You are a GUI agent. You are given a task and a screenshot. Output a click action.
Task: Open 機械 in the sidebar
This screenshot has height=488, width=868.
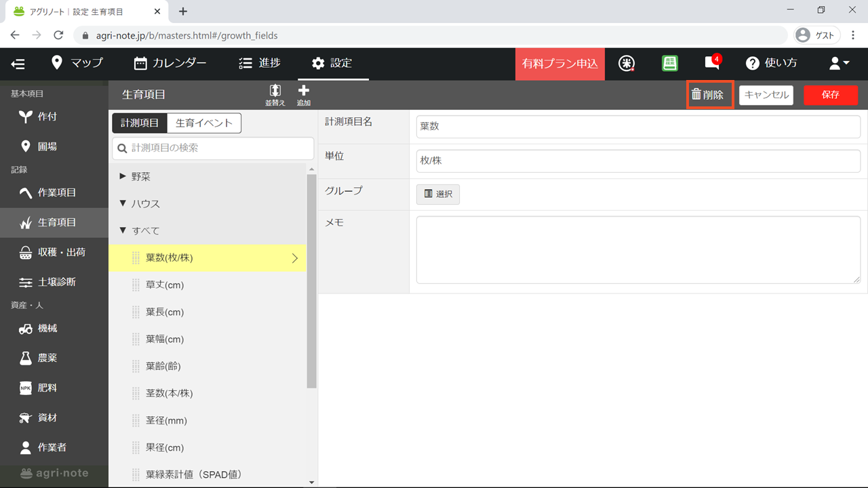(54, 328)
